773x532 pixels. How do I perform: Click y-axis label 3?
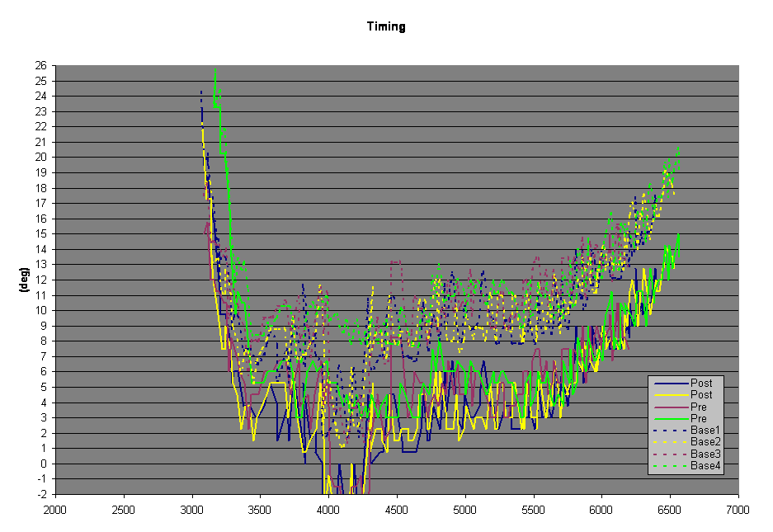(x=44, y=417)
